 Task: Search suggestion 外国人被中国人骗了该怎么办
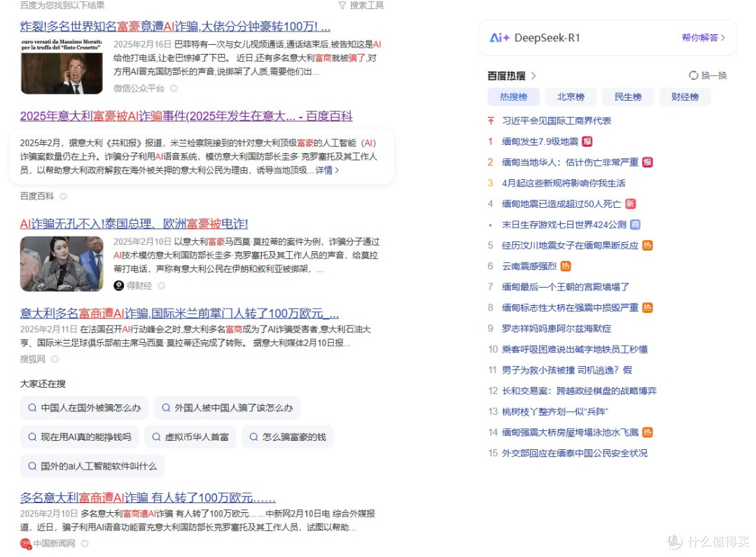(x=227, y=408)
